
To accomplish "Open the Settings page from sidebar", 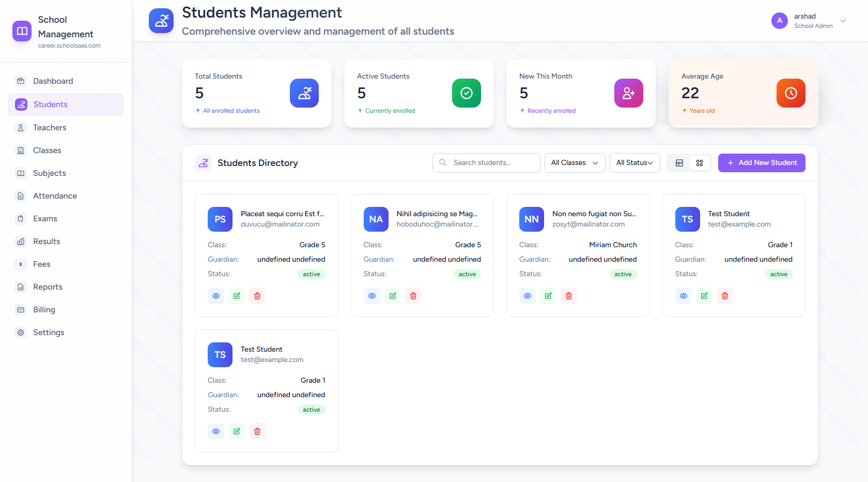I will point(49,333).
